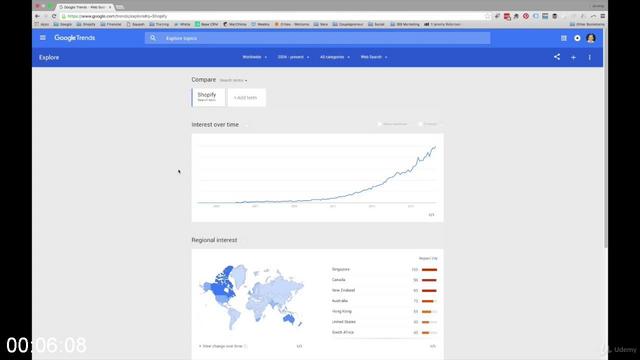Click the Explore heading label
This screenshot has width=640, height=360.
(x=49, y=58)
